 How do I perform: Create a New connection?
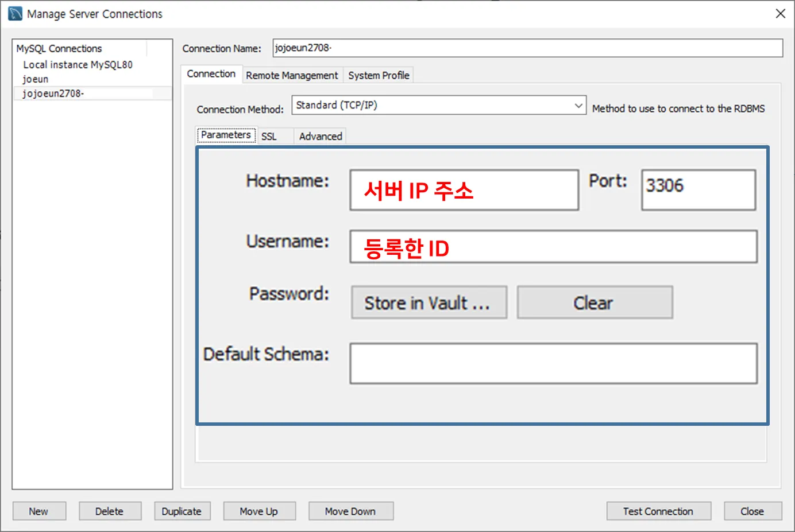point(39,511)
